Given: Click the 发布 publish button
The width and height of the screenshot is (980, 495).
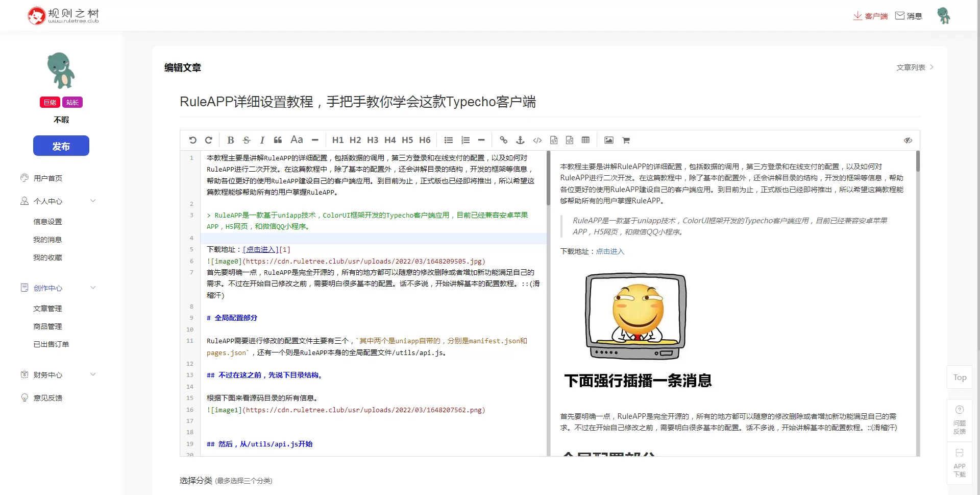Looking at the screenshot, I should [61, 146].
